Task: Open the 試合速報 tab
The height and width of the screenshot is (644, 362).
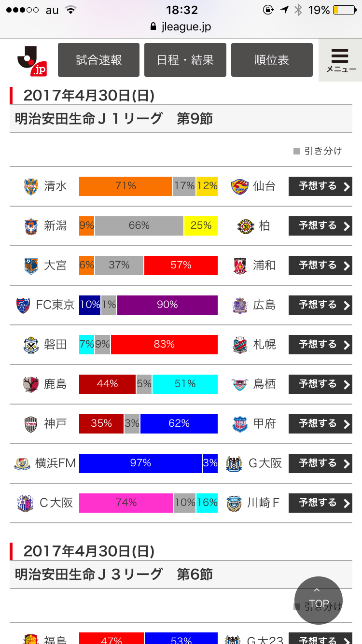Action: coord(98,60)
